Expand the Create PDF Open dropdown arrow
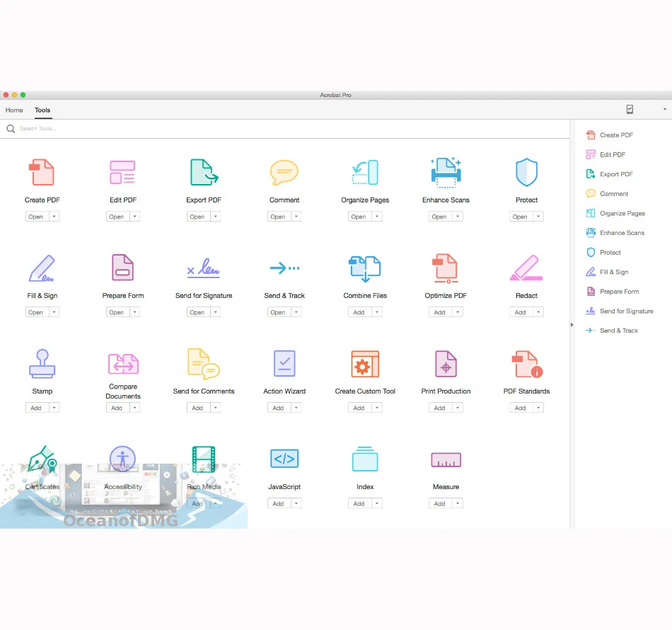Screen dimensions: 672x630 54,217
